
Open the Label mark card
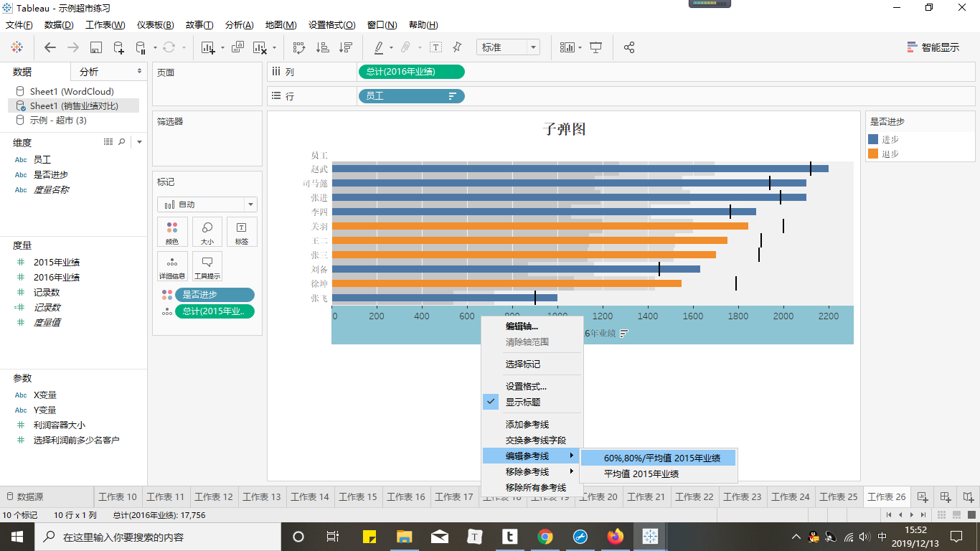point(242,232)
